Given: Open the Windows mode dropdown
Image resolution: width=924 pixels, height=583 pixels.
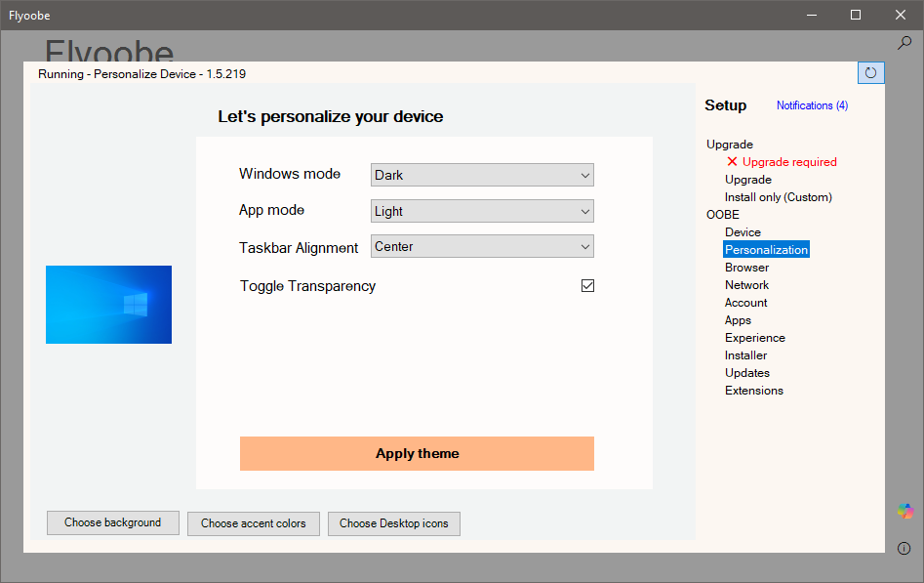Looking at the screenshot, I should pyautogui.click(x=482, y=175).
